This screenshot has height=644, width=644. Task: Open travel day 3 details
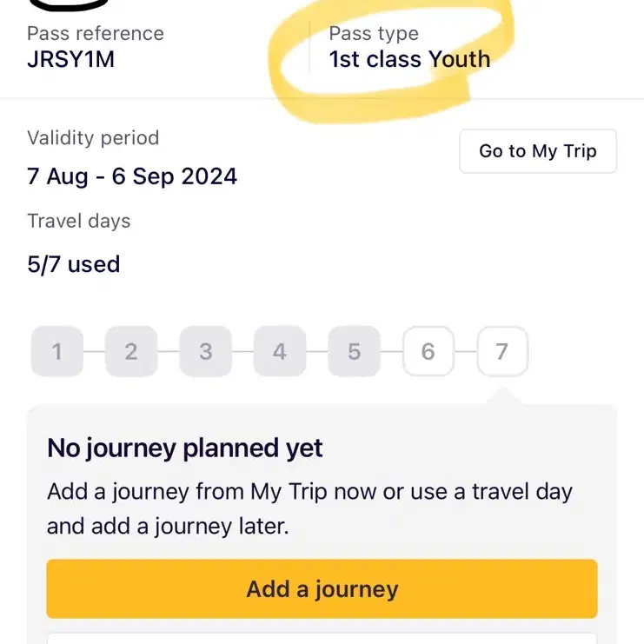point(206,351)
